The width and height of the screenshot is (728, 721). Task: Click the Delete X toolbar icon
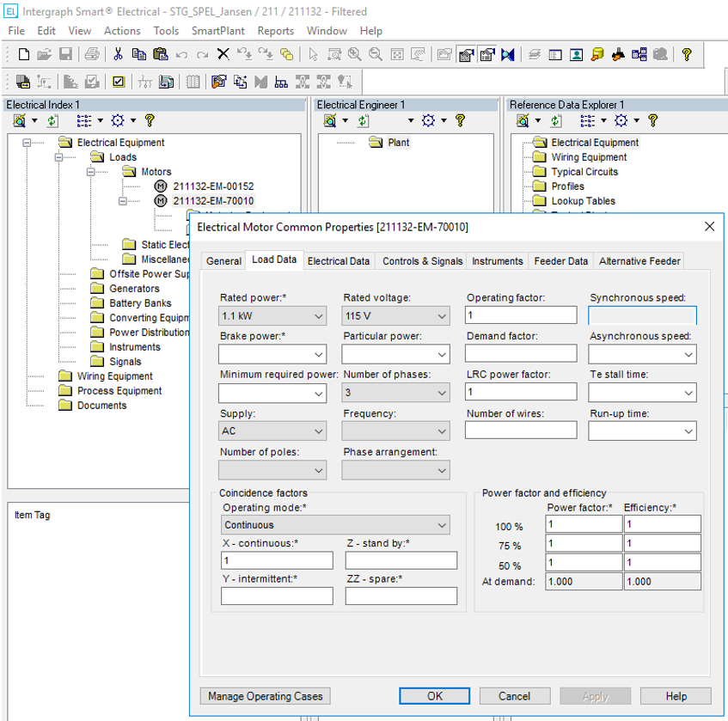click(223, 55)
